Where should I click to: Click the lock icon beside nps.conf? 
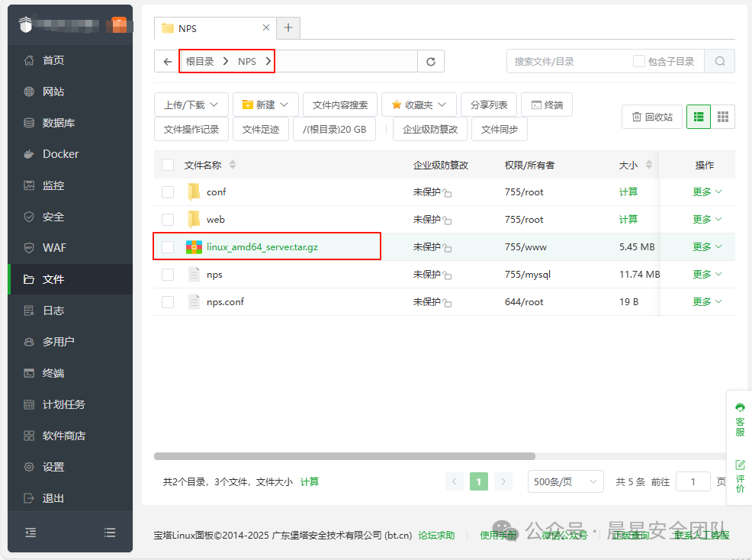point(448,303)
